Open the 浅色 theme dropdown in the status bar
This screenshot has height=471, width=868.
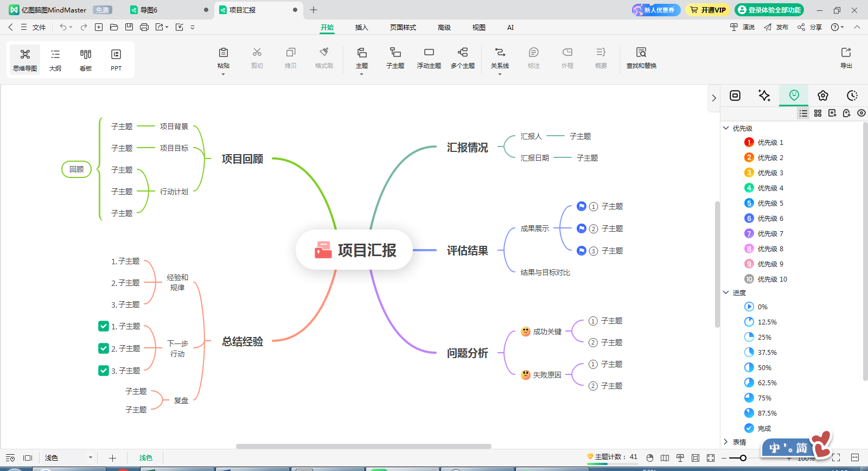(x=90, y=458)
